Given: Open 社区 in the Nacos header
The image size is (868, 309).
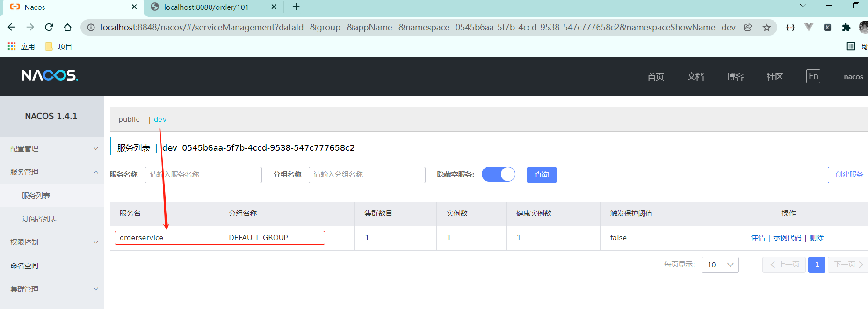Looking at the screenshot, I should tap(774, 76).
